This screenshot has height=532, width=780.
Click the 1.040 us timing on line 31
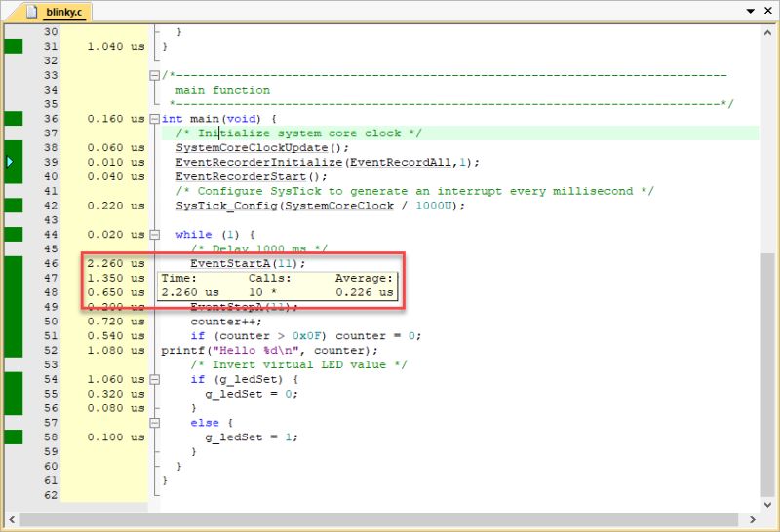(116, 46)
